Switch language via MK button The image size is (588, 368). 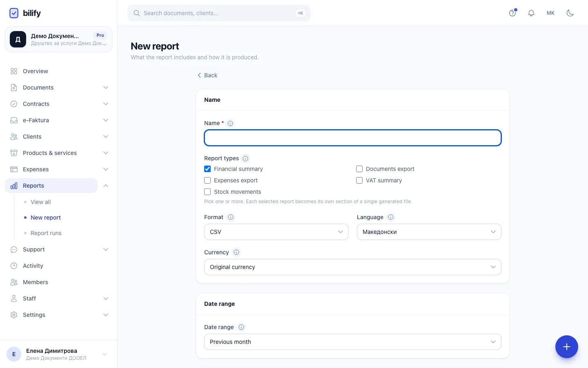pyautogui.click(x=550, y=13)
